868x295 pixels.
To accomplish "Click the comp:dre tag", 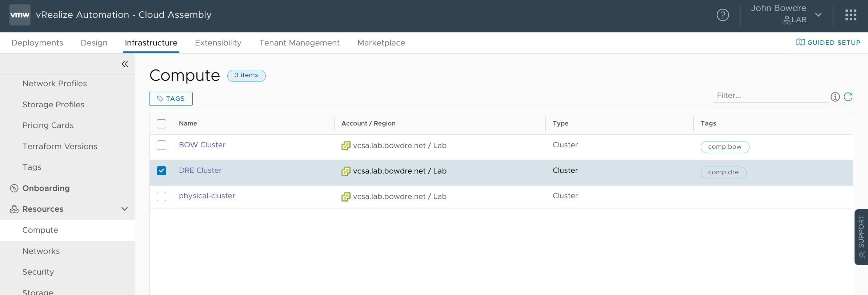I will [x=723, y=172].
